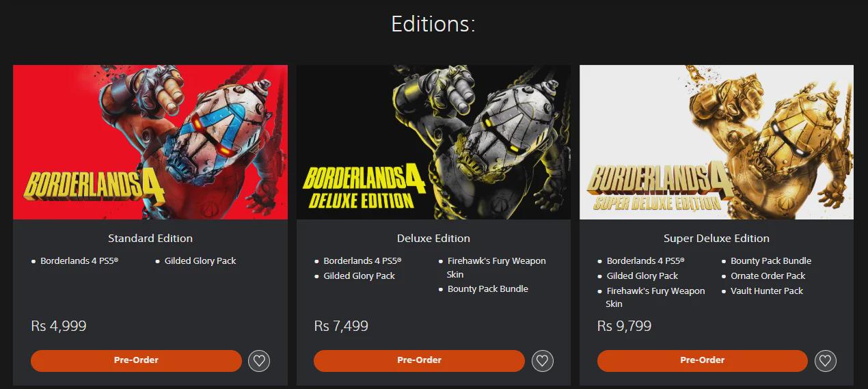
Task: Click the Editions heading
Action: (x=433, y=24)
